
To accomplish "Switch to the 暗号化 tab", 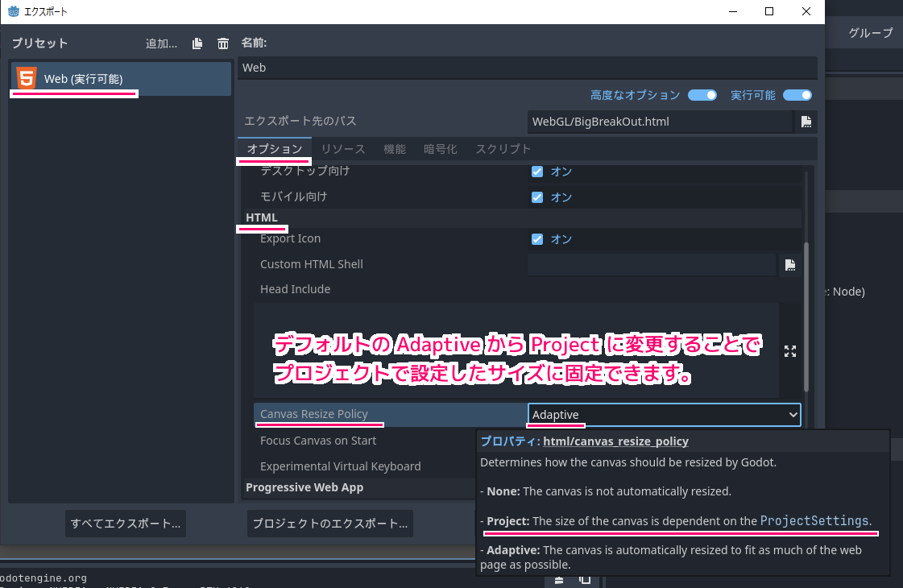I will [441, 149].
